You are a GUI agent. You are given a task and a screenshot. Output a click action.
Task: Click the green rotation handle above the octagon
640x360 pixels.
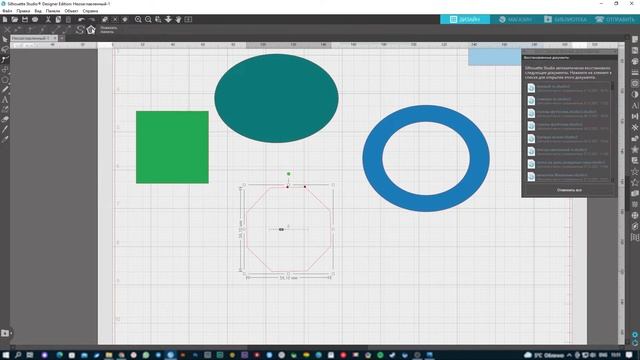(x=289, y=174)
